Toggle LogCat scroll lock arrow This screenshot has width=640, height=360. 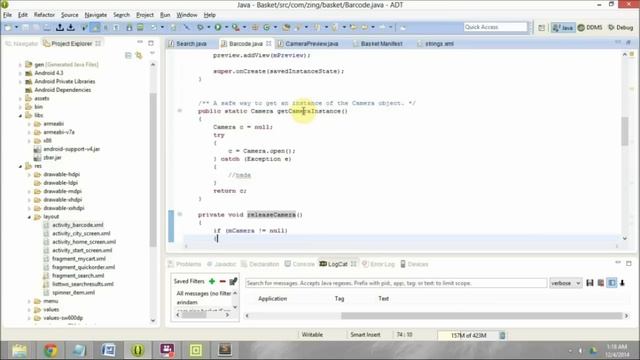[x=622, y=283]
